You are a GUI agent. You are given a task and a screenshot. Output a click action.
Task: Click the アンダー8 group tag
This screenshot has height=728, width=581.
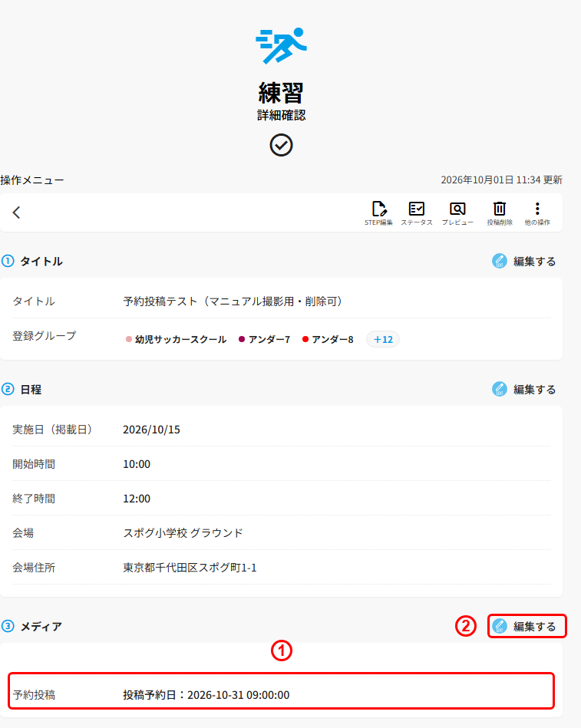click(328, 339)
